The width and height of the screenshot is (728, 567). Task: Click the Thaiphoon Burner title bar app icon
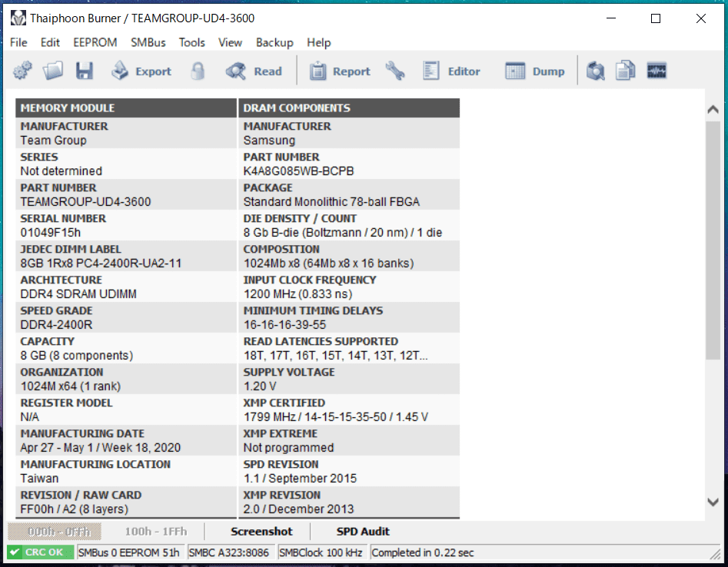18,18
